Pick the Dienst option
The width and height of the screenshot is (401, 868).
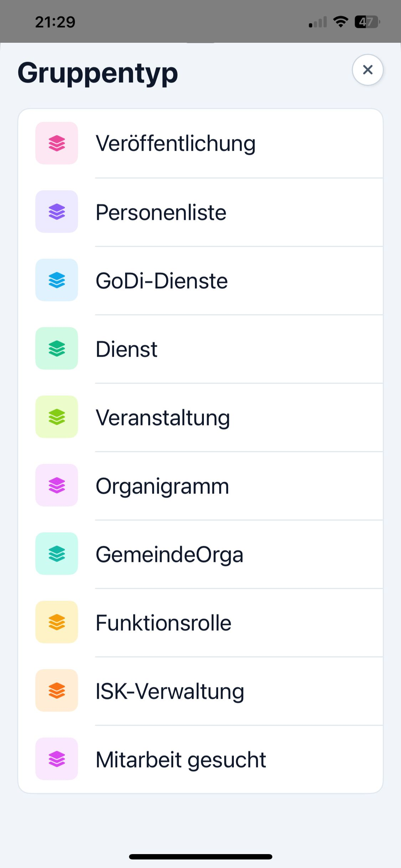(127, 350)
